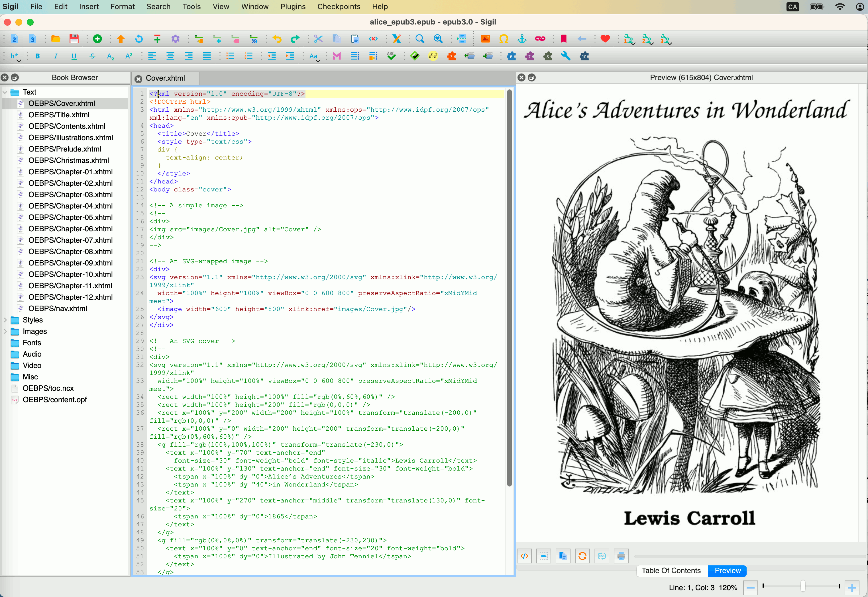Click the pink M icon
The image size is (868, 597).
pyautogui.click(x=337, y=56)
